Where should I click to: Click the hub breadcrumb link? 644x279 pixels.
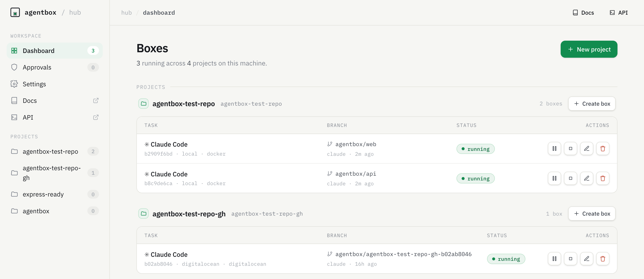(126, 13)
